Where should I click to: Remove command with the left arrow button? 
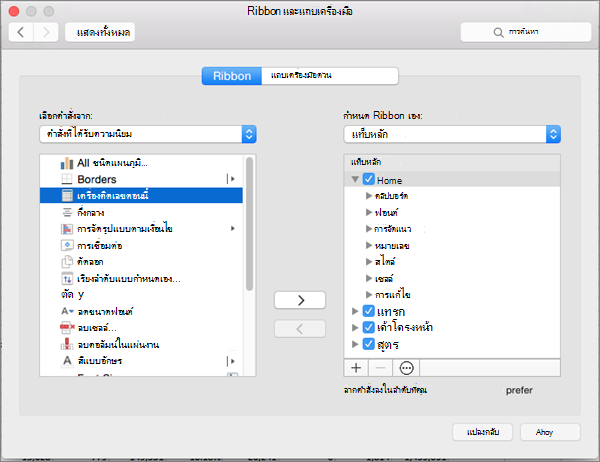pos(300,329)
